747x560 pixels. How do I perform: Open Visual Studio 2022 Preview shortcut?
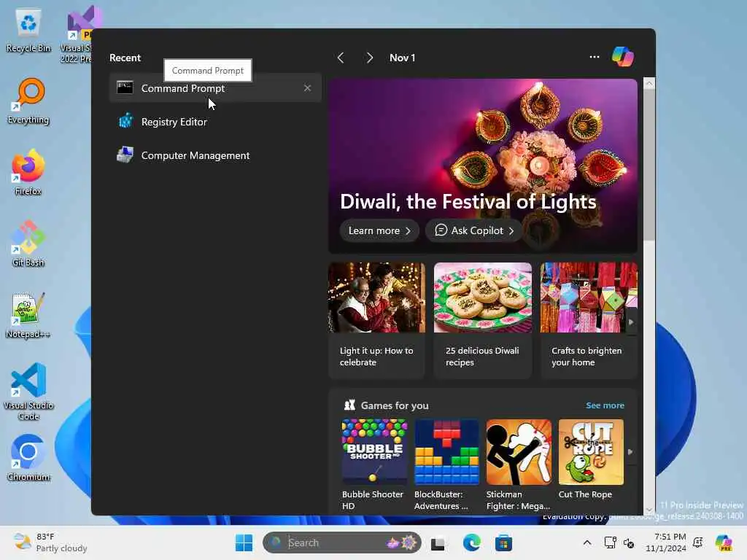point(76,34)
